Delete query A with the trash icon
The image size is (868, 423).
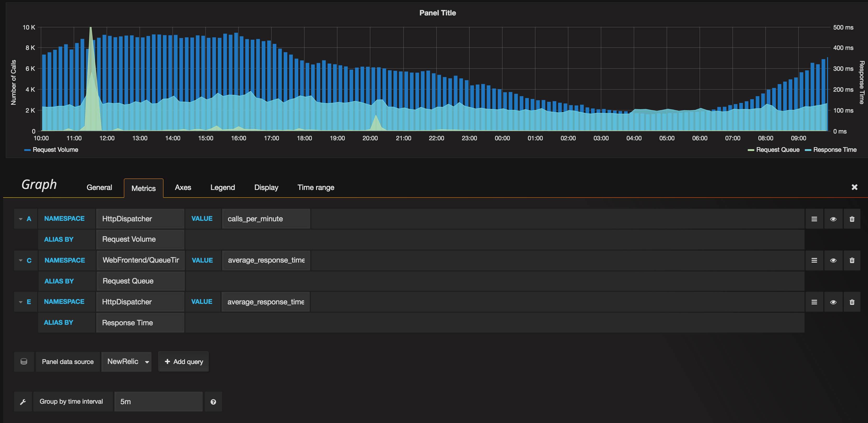[852, 219]
